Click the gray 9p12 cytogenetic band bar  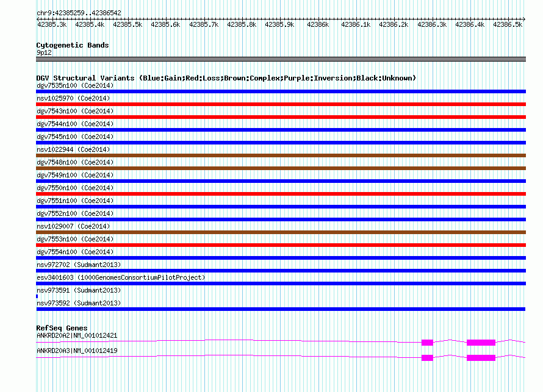tap(281, 59)
